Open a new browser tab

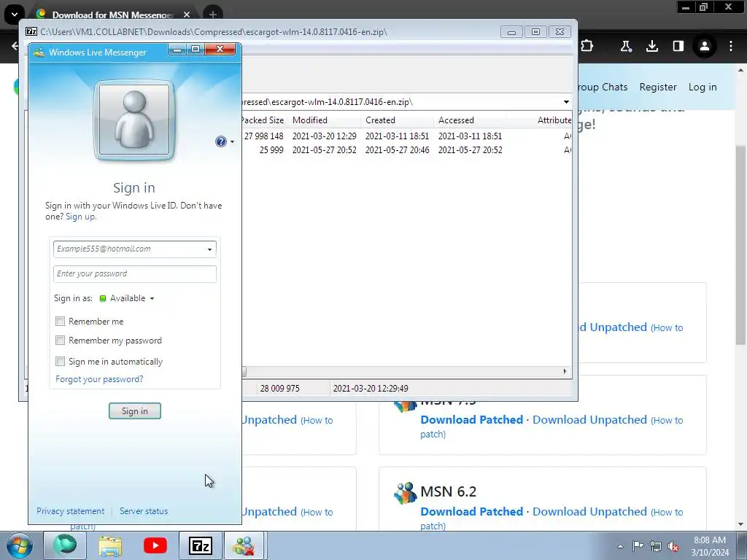click(x=213, y=15)
